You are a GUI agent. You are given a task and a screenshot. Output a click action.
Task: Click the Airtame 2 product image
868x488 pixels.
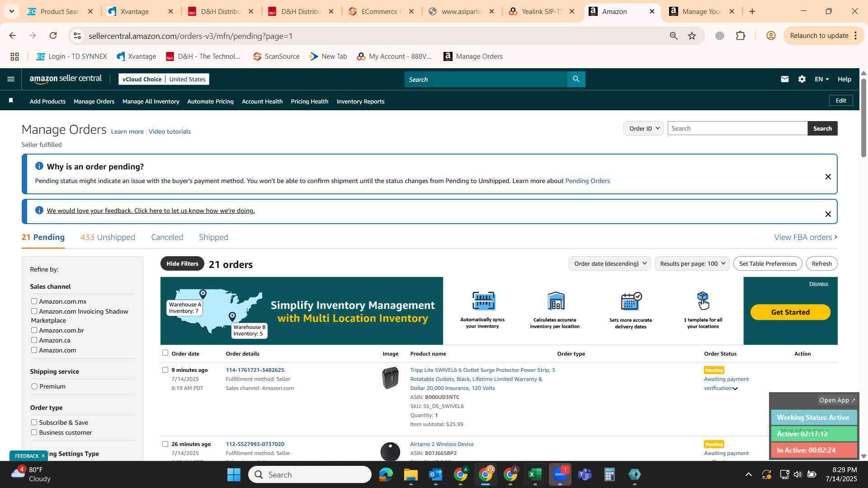click(x=390, y=451)
